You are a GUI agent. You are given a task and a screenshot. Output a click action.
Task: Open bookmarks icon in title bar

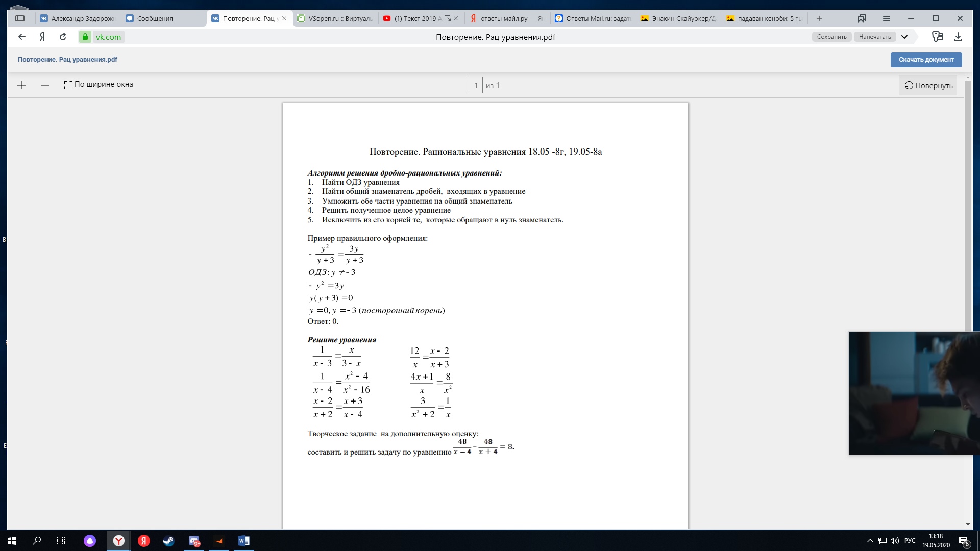coord(862,18)
